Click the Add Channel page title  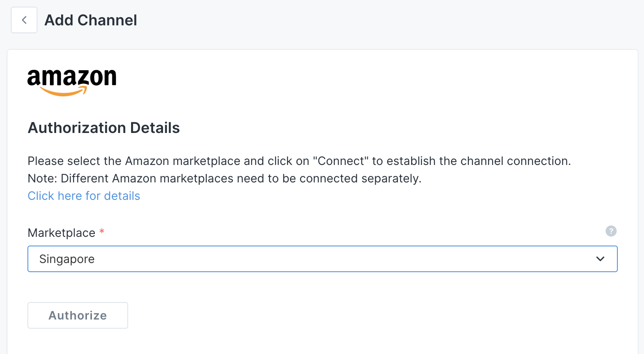point(91,20)
